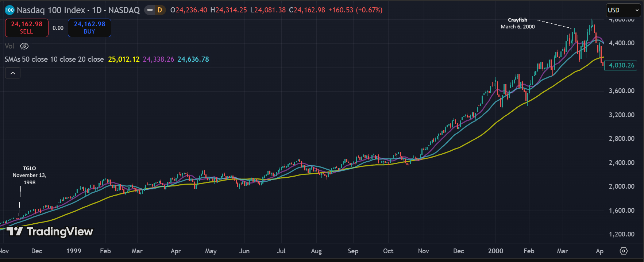Click the Nov label right of Oct on the time axis
The width and height of the screenshot is (644, 262).
point(423,251)
